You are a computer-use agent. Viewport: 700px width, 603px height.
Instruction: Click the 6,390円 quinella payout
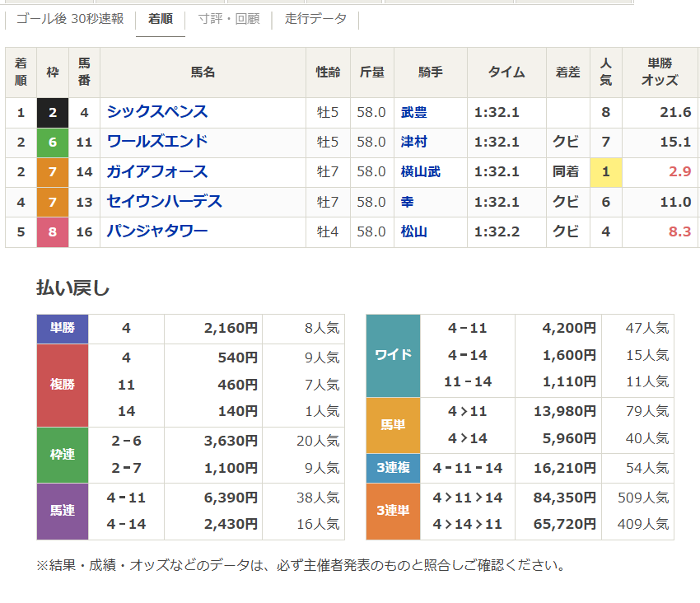coord(231,498)
